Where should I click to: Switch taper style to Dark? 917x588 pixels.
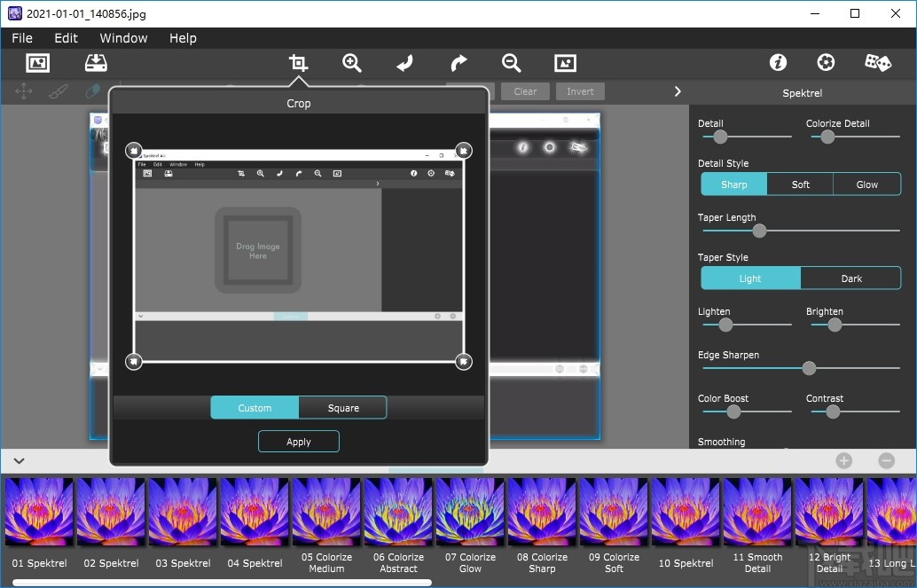coord(850,278)
